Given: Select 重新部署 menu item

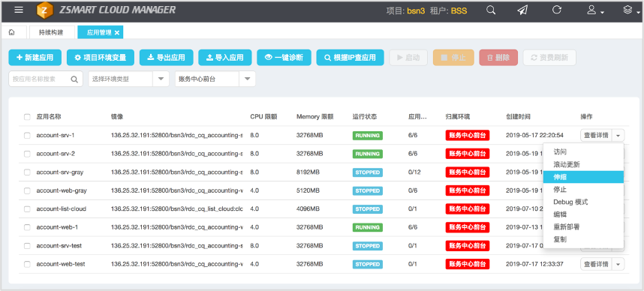Looking at the screenshot, I should click(x=583, y=227).
